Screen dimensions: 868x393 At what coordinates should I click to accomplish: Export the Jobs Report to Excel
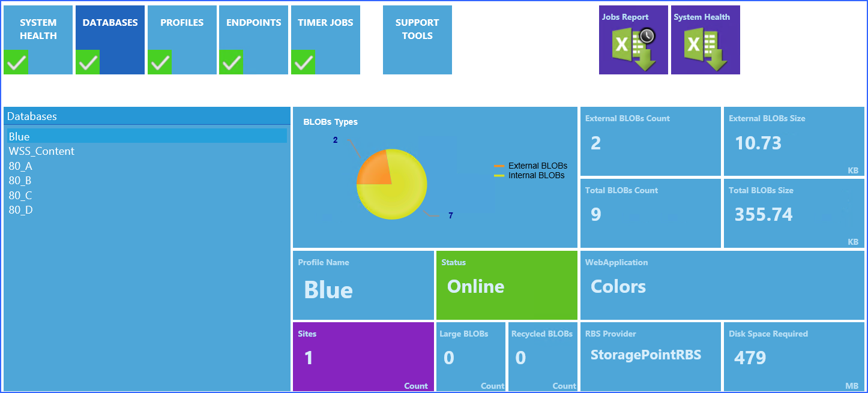tap(633, 40)
